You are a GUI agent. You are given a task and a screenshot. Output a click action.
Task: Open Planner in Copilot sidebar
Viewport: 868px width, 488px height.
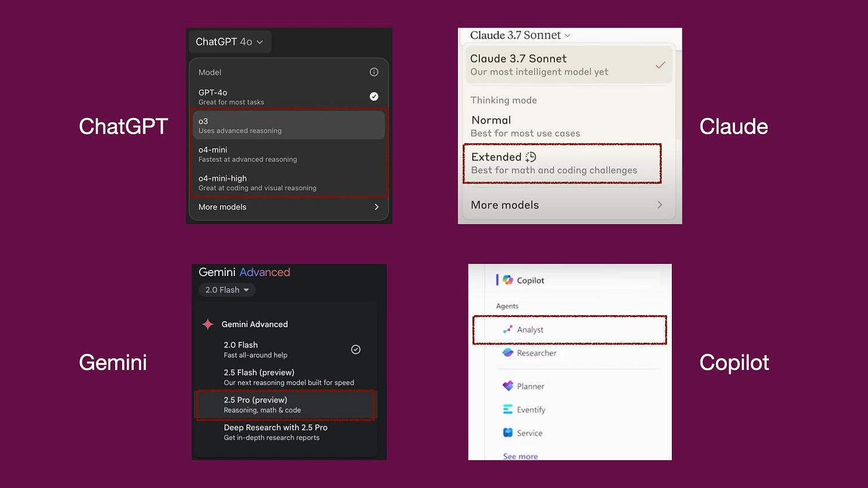tap(531, 386)
